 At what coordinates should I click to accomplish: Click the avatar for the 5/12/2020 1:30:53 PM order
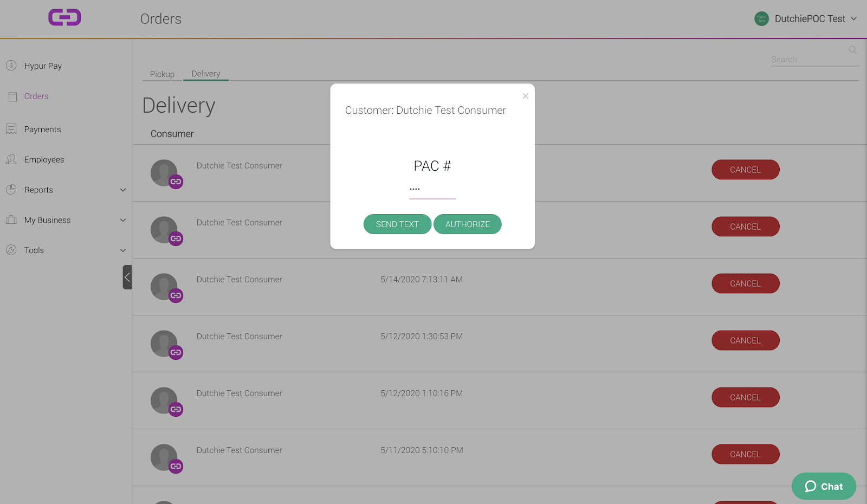(x=164, y=344)
